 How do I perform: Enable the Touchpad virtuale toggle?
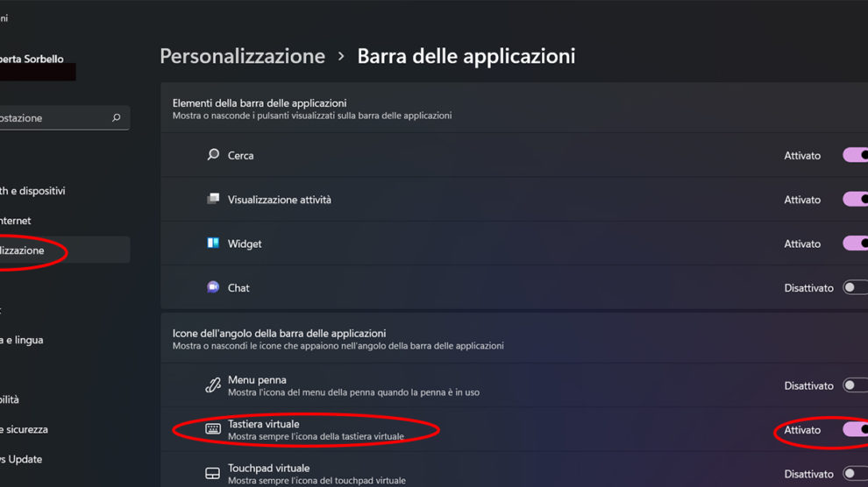(855, 474)
